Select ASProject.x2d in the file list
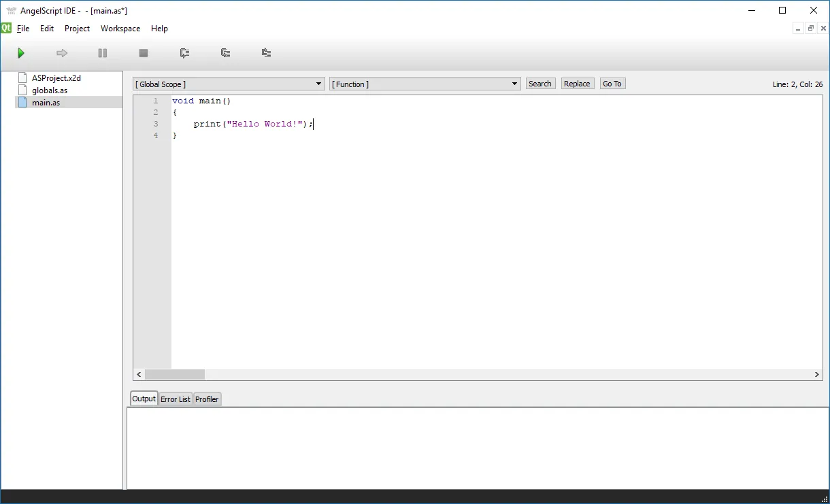The height and width of the screenshot is (504, 830). (56, 78)
